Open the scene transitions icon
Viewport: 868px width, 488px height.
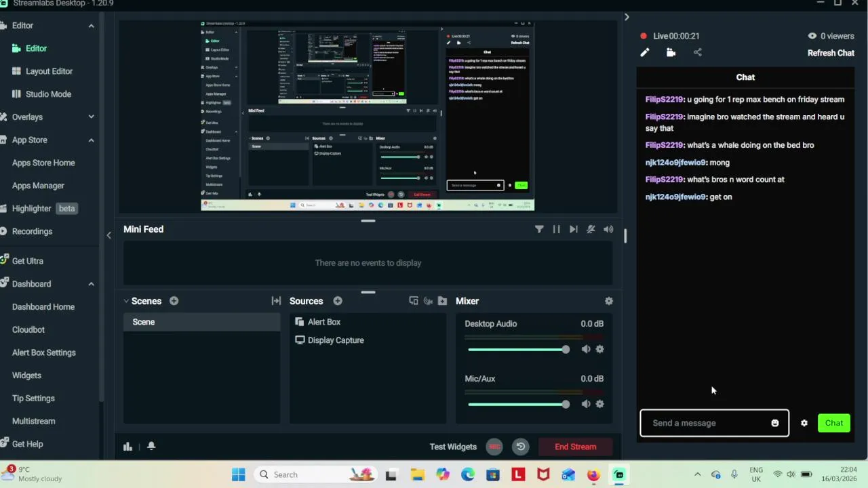(x=276, y=301)
